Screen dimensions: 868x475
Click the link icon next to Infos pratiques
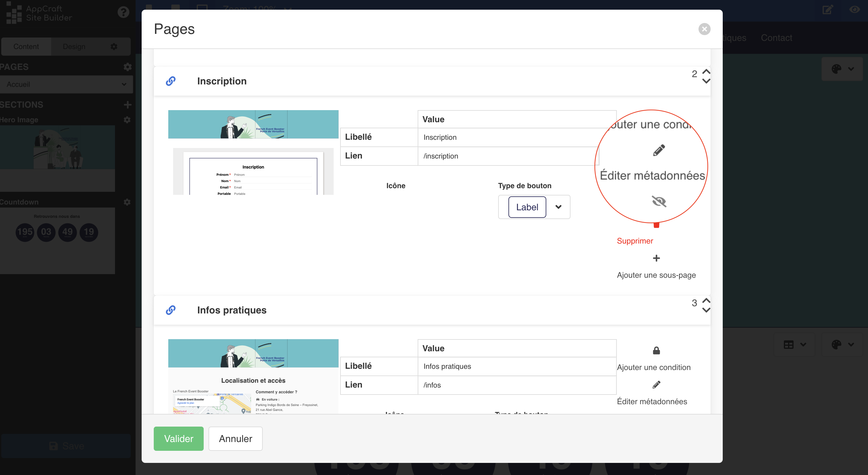tap(170, 310)
